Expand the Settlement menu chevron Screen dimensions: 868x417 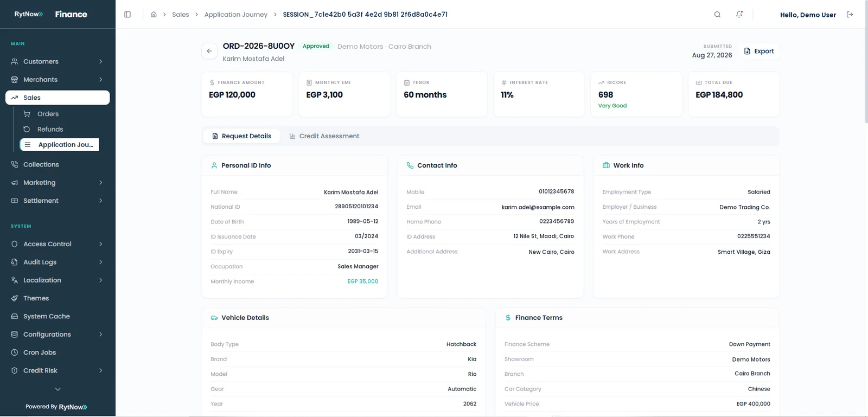(101, 201)
